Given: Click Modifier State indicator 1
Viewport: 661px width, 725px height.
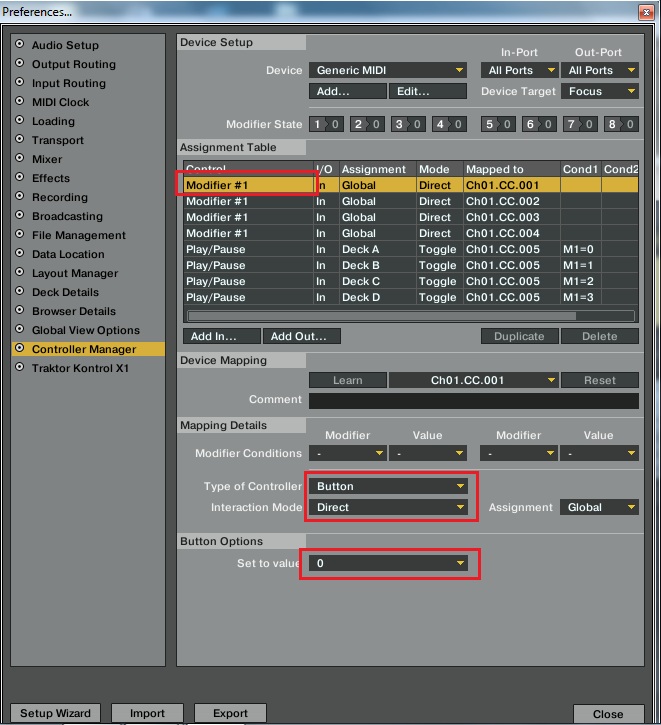Looking at the screenshot, I should point(326,124).
